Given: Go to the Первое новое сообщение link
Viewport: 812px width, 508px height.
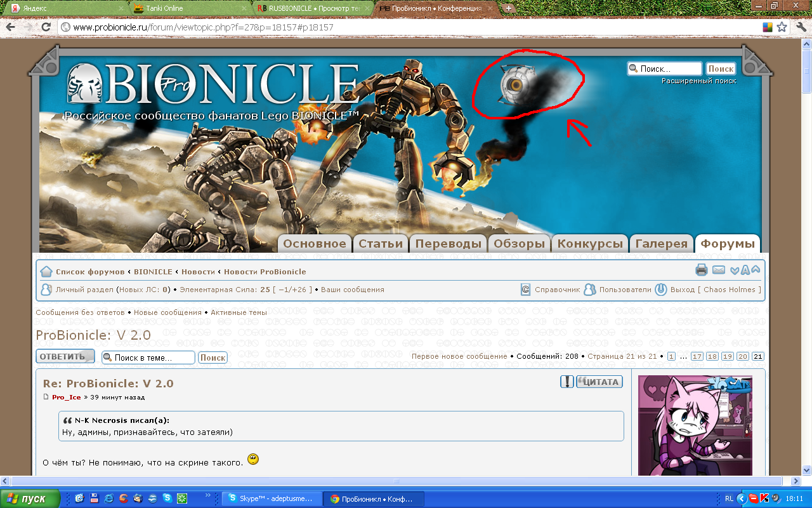Looking at the screenshot, I should click(x=459, y=356).
